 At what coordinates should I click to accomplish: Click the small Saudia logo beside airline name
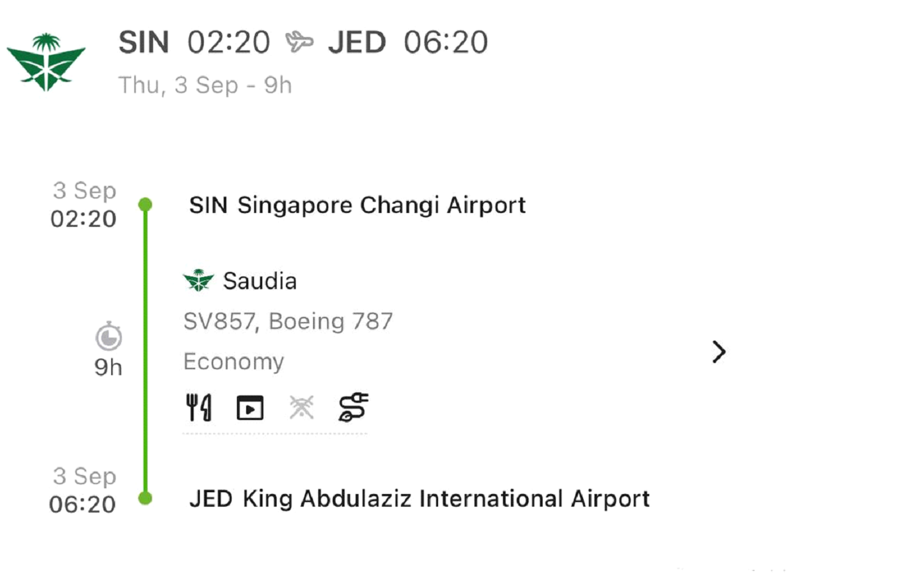coord(199,282)
